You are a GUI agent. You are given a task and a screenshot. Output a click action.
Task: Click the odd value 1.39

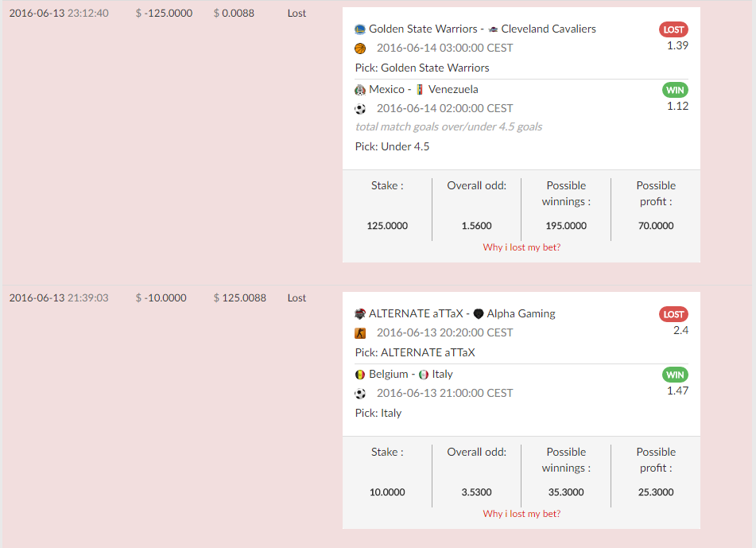[x=677, y=45]
